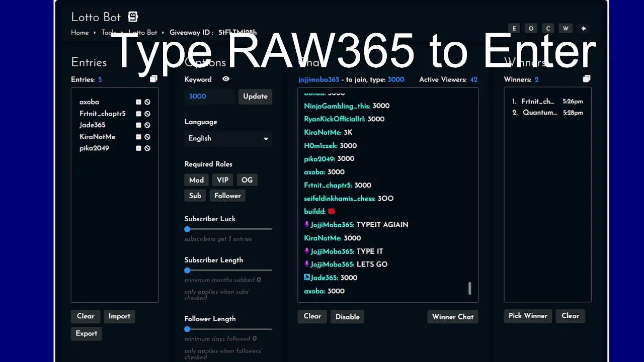Ban Jade365 using the block icon

(x=147, y=125)
